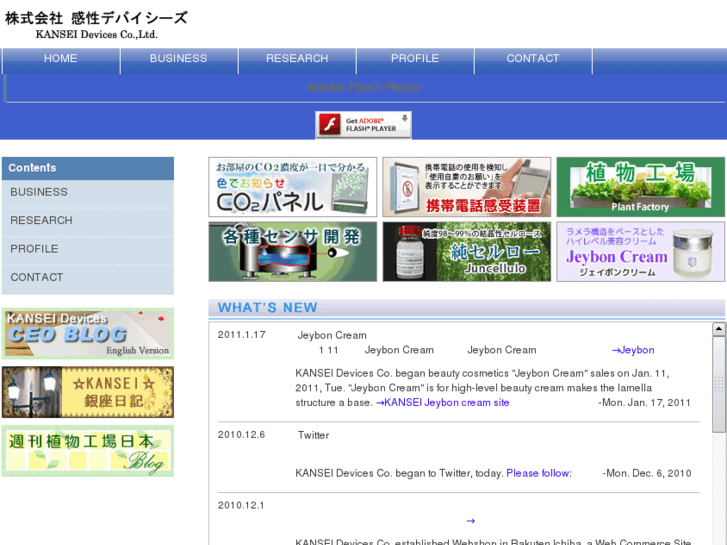Go to PROFILE in the top navigation bar
Screen dimensions: 727x545
415,59
